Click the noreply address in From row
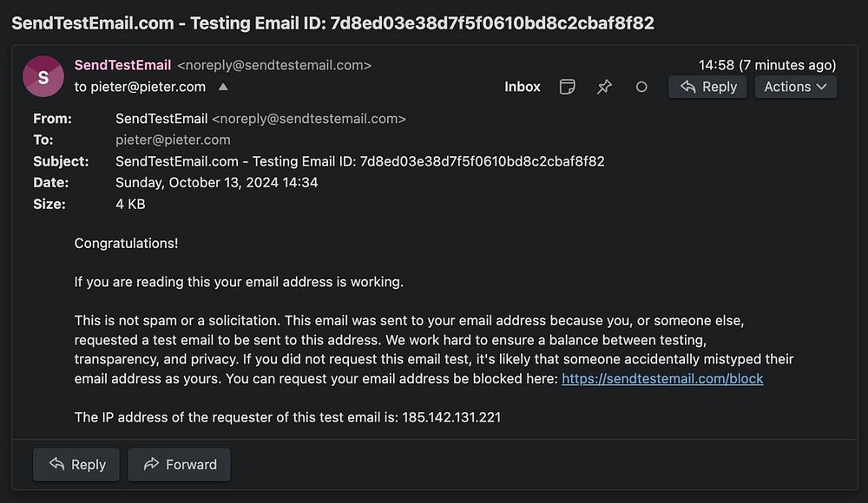Viewport: 868px width, 503px height. (308, 119)
